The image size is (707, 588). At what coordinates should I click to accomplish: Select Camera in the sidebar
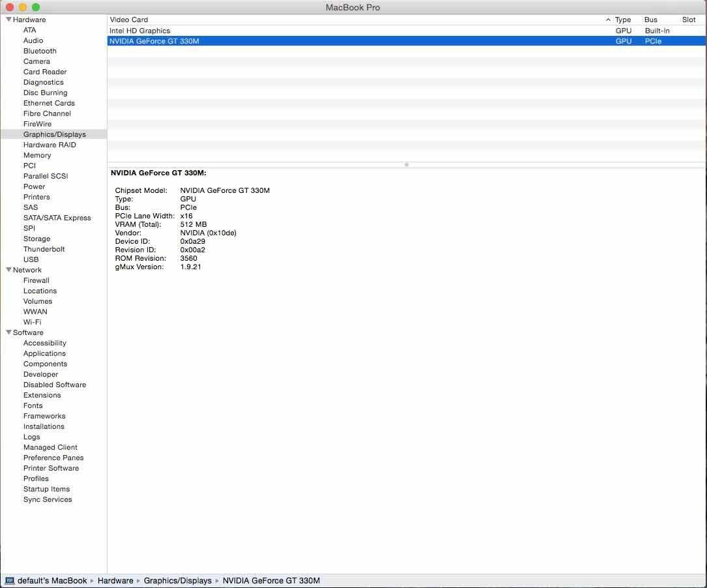(x=36, y=61)
